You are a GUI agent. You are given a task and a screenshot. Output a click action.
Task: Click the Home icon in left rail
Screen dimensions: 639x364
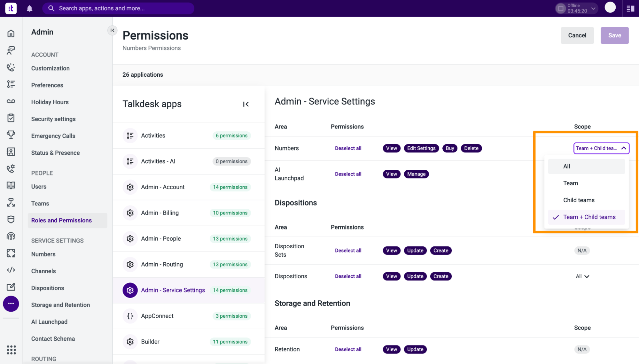(11, 34)
